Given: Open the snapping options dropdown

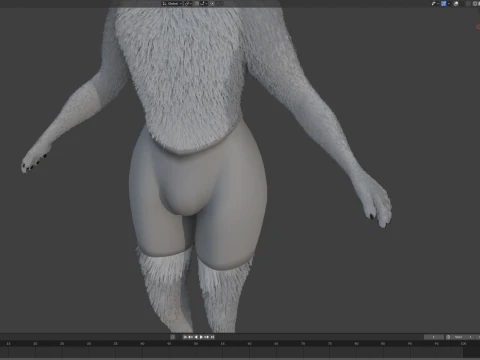Looking at the screenshot, I should click(x=204, y=3).
